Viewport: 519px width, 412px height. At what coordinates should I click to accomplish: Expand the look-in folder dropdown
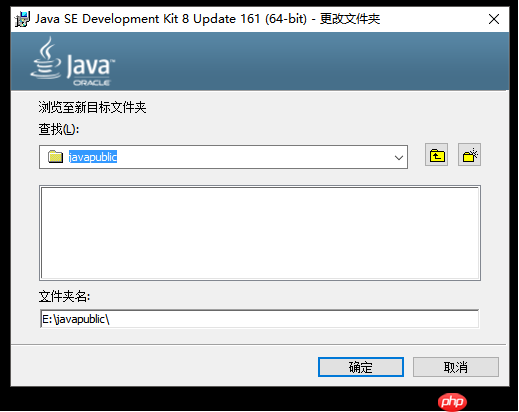(399, 157)
